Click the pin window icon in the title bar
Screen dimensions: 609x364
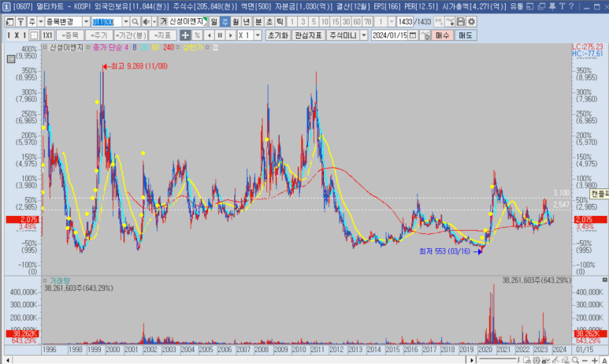click(x=552, y=6)
